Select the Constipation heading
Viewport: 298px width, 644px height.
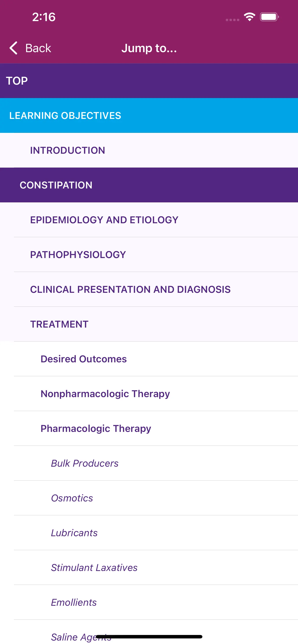point(56,185)
